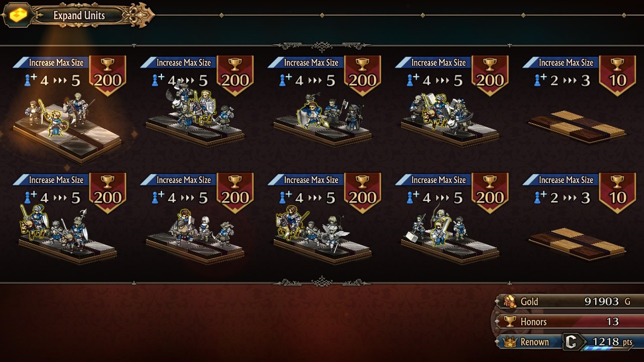Click the 10 honors trophy badge in bottom row
The image size is (644, 362).
pyautogui.click(x=617, y=193)
